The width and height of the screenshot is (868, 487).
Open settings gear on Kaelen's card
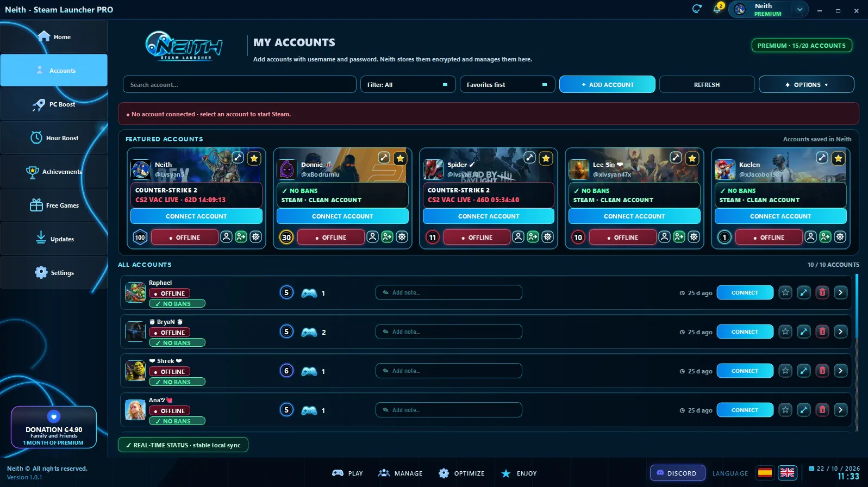click(x=840, y=237)
